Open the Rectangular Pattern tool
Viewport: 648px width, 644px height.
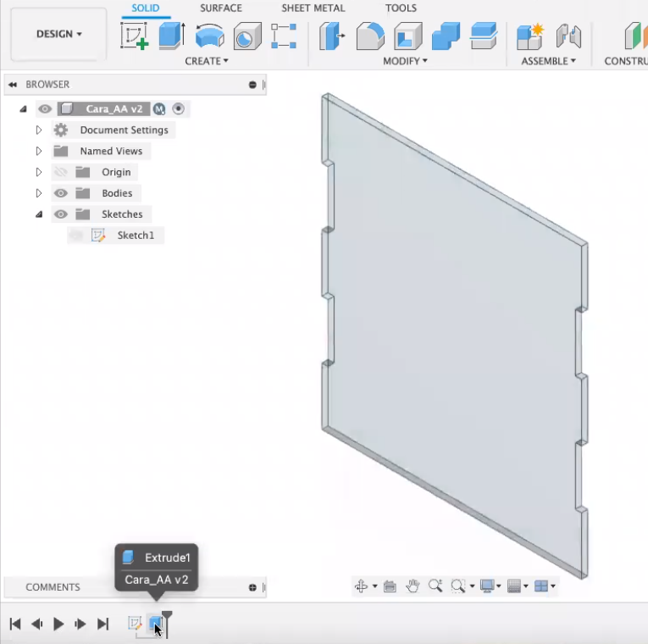284,36
